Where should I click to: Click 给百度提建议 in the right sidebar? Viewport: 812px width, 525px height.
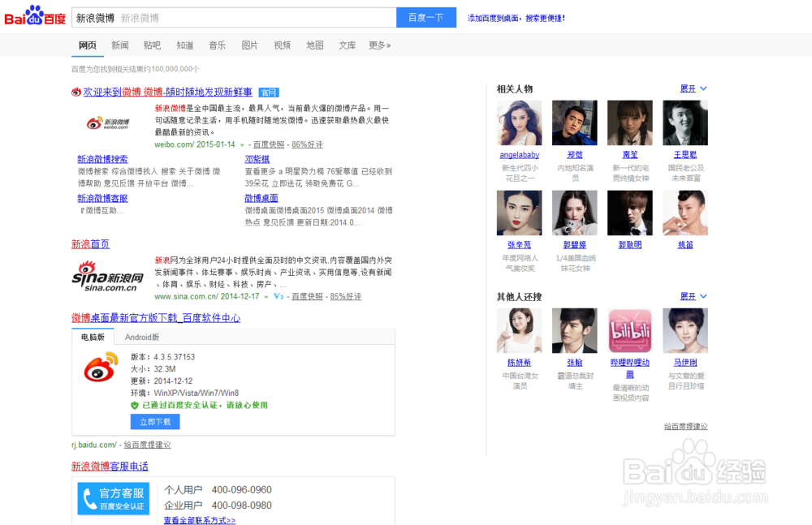[x=686, y=426]
